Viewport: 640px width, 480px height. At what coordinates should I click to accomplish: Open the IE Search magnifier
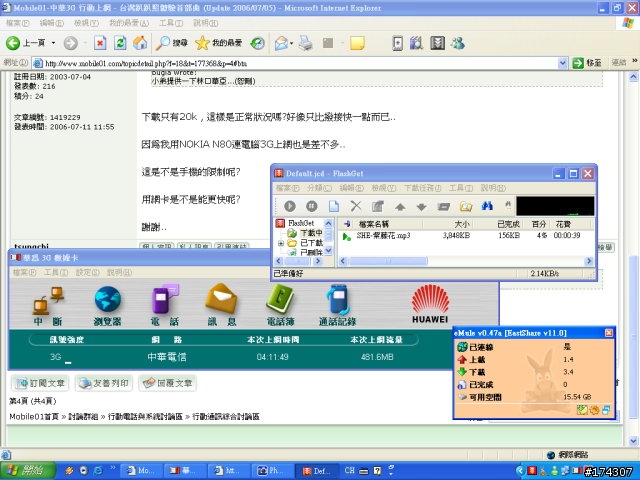162,43
